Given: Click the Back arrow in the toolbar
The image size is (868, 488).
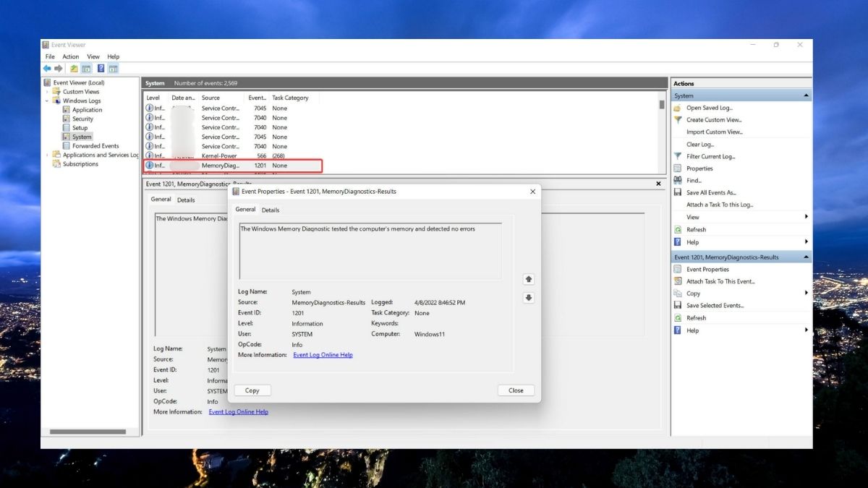Looking at the screenshot, I should (x=47, y=69).
